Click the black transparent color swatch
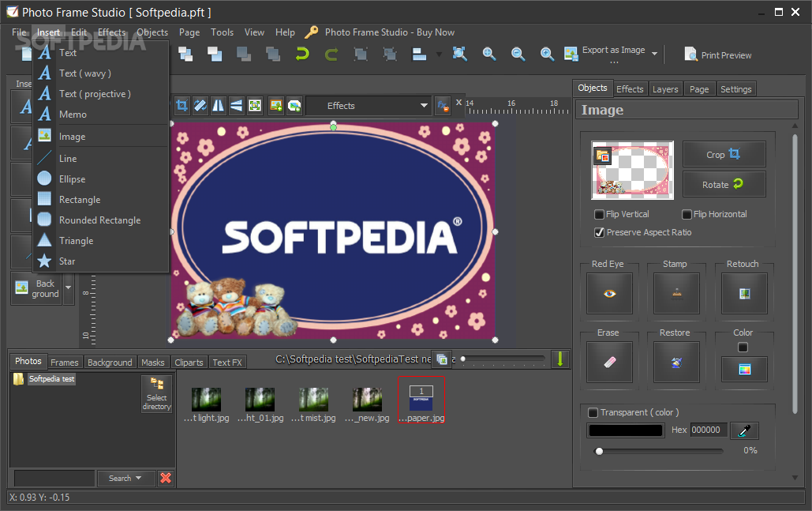This screenshot has height=511, width=812. (x=626, y=430)
